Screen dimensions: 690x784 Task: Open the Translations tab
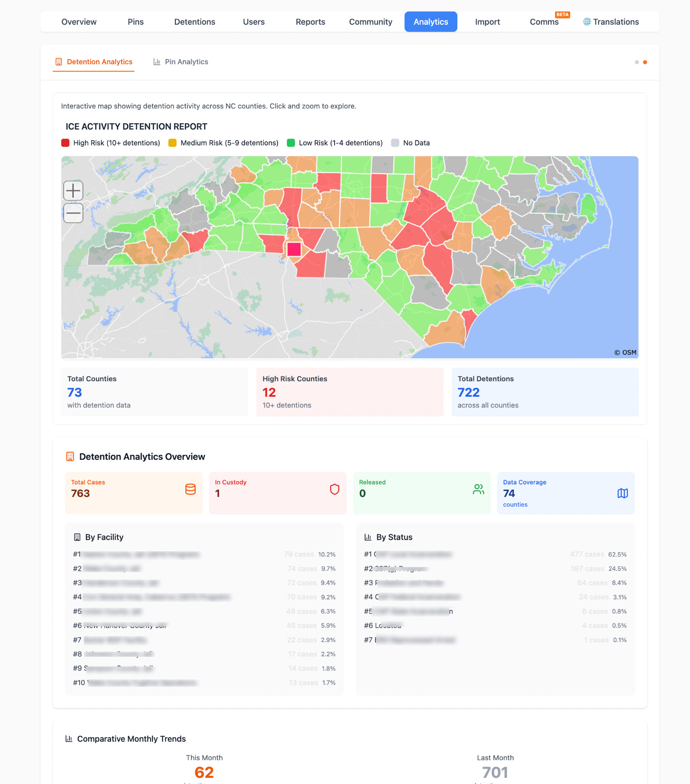coord(611,22)
